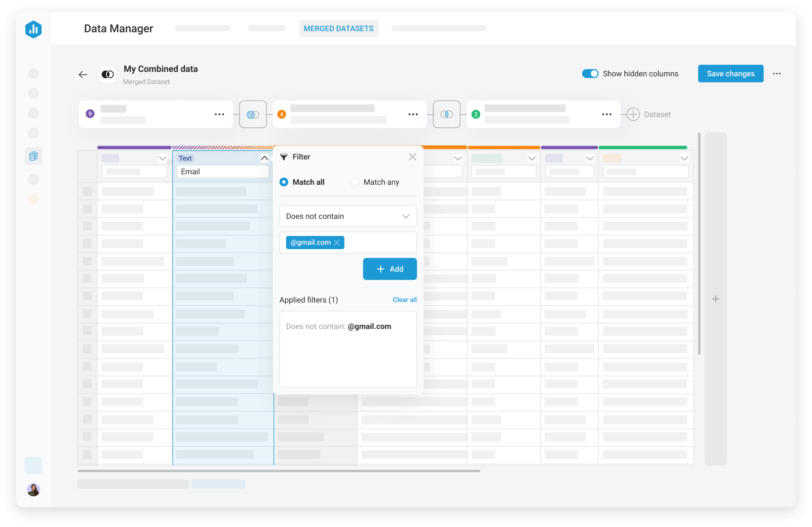812x527 pixels.
Task: Click the first merge join icon between dataset cards
Action: pos(253,114)
